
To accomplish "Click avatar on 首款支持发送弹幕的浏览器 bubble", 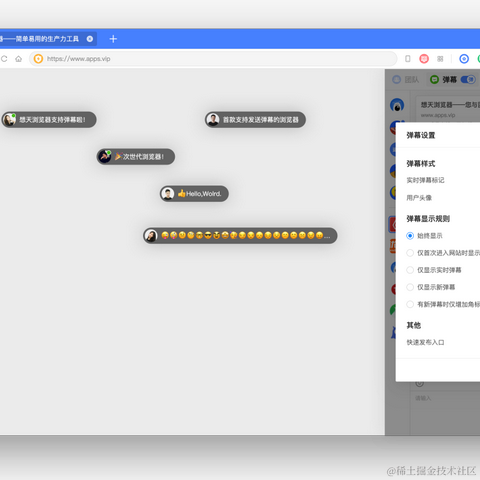I will pos(213,120).
